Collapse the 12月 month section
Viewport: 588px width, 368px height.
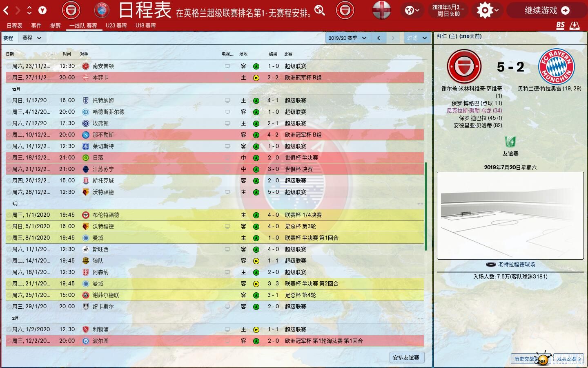(x=420, y=89)
